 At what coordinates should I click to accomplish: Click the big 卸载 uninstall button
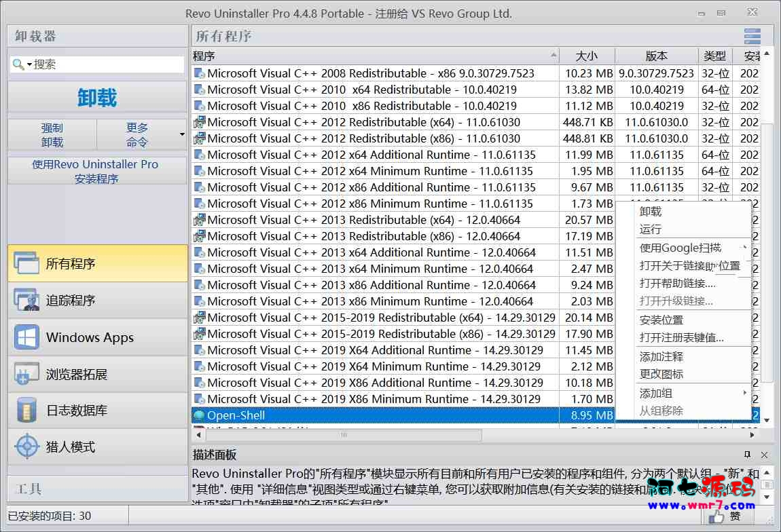tap(97, 97)
